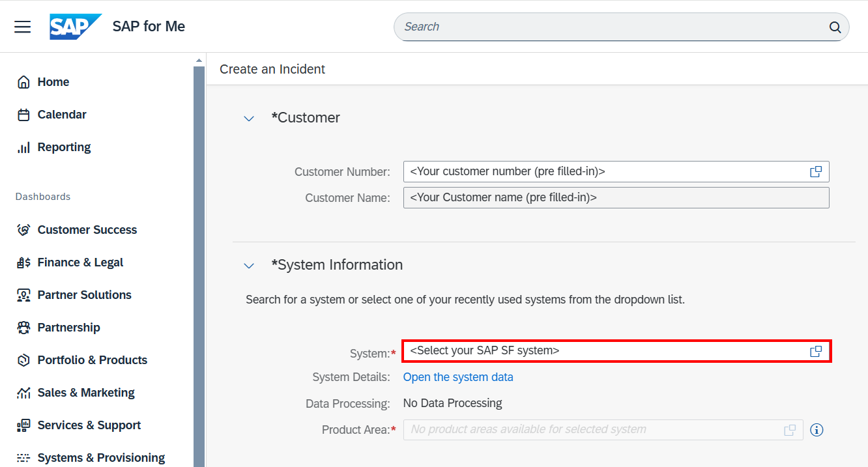Screen dimensions: 868x467
Task: Open value help for Customer Number
Action: pos(816,172)
